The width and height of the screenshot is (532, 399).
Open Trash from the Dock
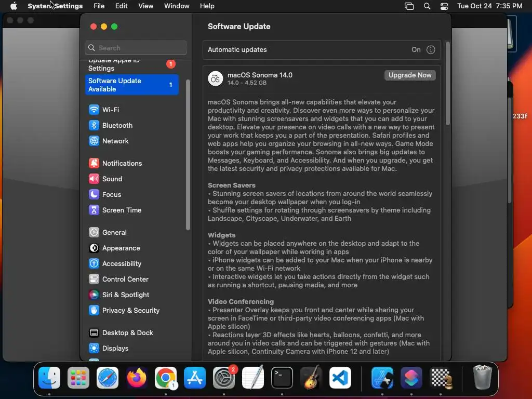482,378
